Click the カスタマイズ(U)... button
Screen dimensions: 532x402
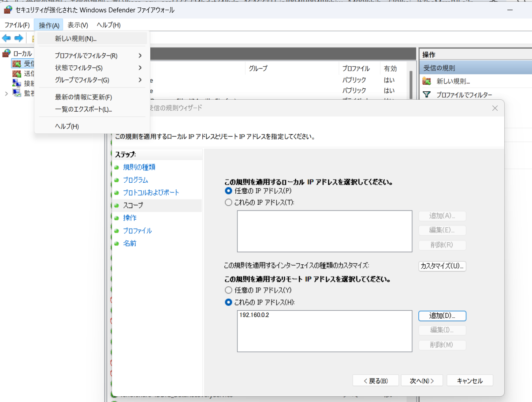click(x=442, y=266)
